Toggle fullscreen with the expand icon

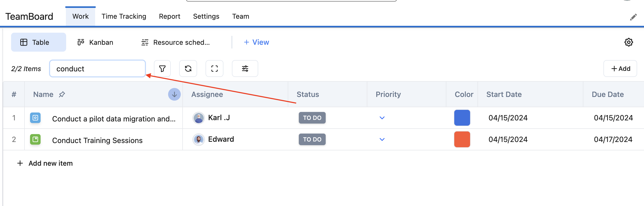[214, 68]
